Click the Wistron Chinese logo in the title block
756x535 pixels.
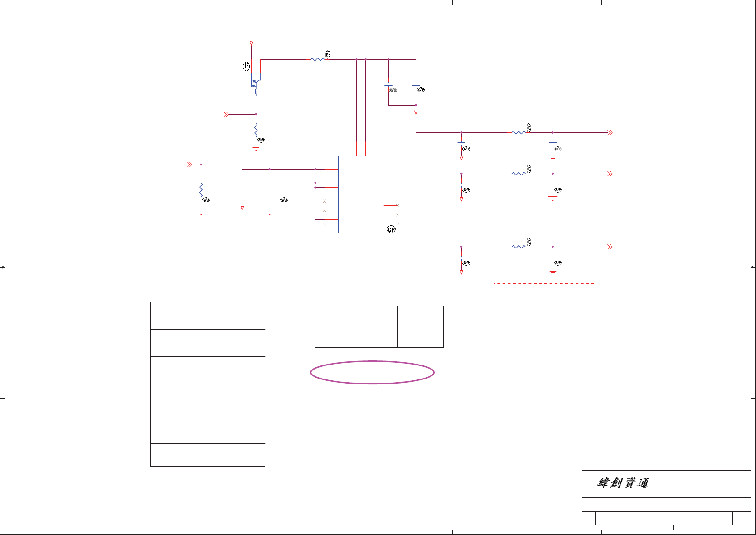pyautogui.click(x=623, y=483)
